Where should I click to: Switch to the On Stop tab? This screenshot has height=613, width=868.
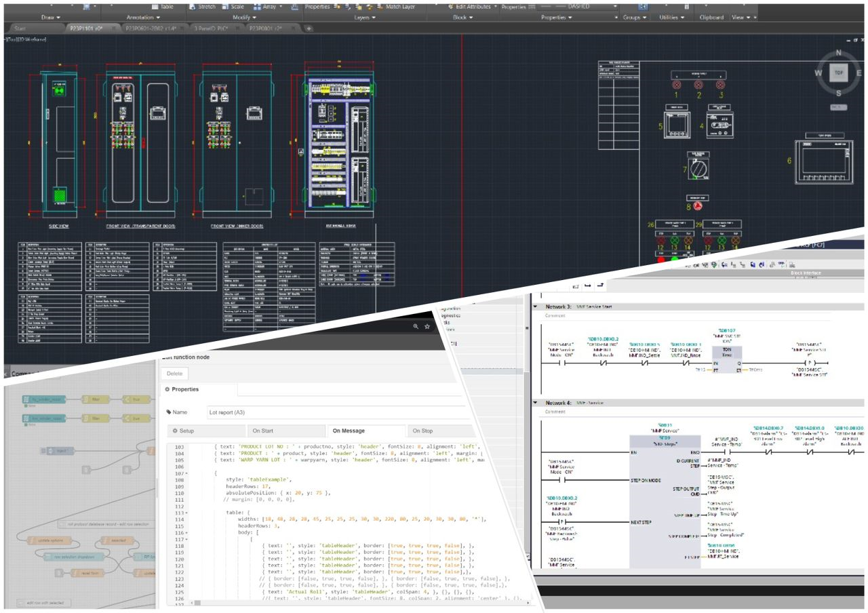coord(422,431)
